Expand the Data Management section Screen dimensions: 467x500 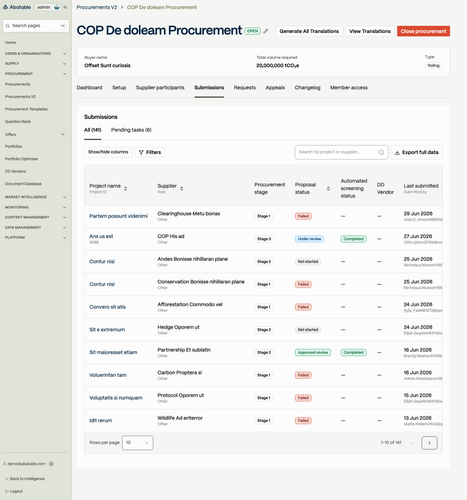pos(35,227)
